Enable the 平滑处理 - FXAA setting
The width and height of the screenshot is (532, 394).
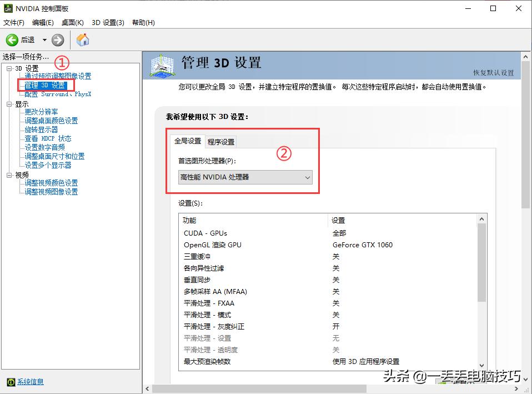pyautogui.click(x=336, y=303)
